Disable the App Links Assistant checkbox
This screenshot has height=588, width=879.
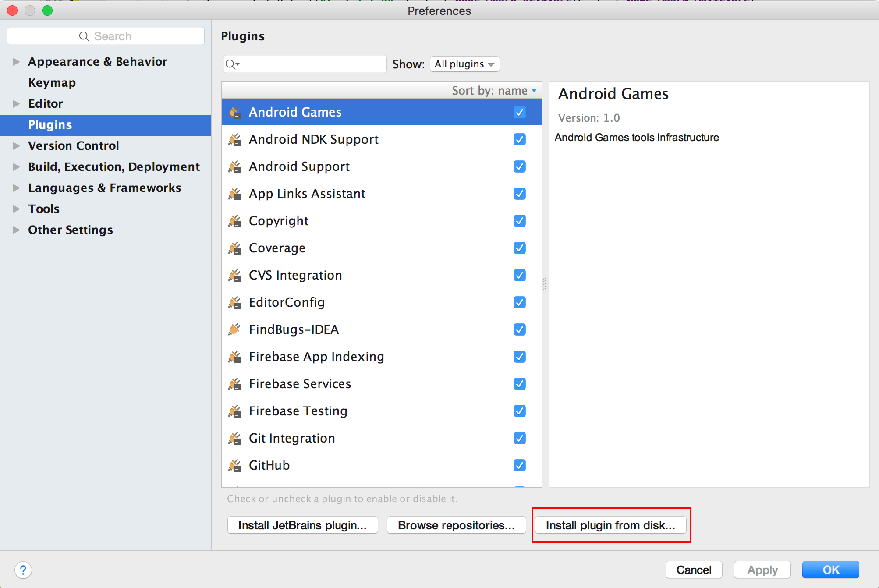click(520, 194)
